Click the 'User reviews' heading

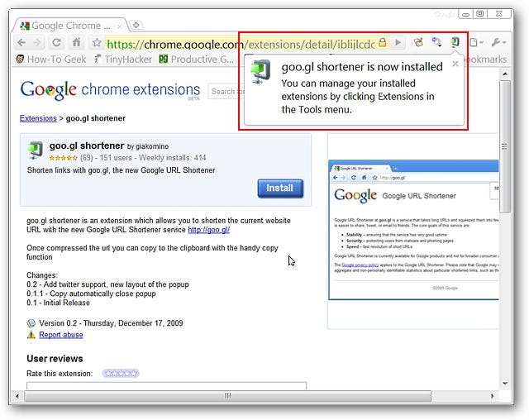coord(55,359)
